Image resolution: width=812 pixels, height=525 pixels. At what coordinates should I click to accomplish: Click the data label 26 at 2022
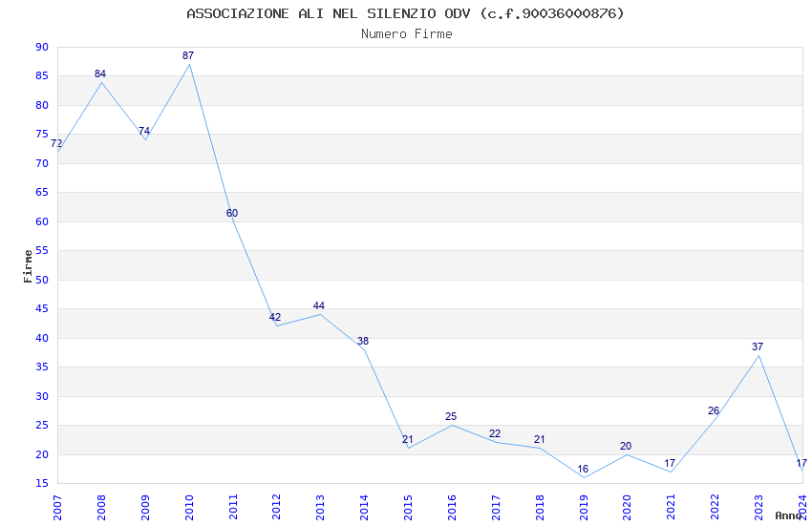714,410
